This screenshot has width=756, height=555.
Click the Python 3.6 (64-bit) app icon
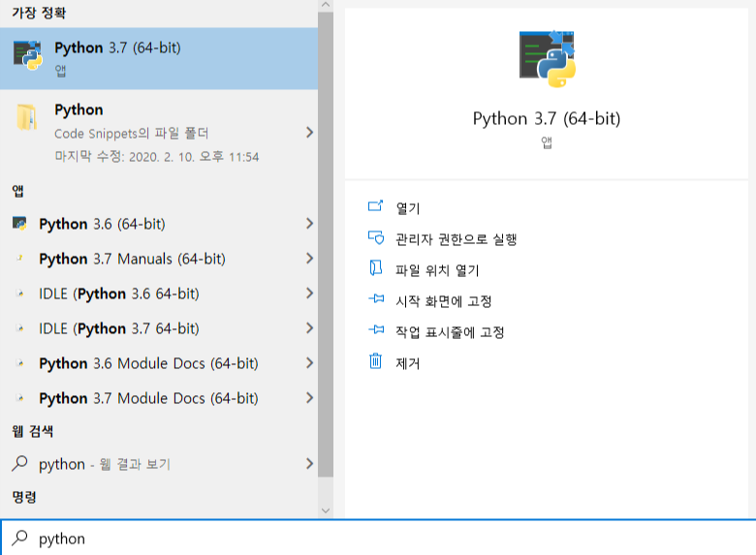click(x=19, y=224)
